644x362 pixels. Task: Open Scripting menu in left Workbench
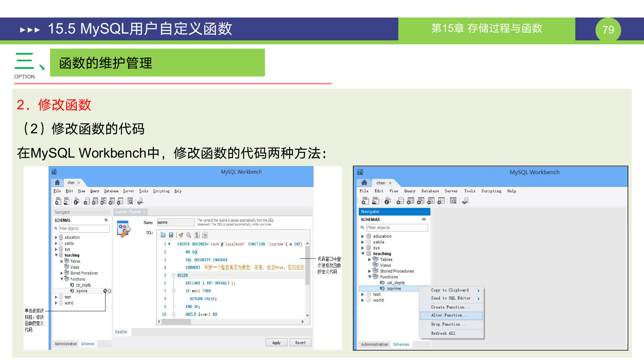[161, 191]
